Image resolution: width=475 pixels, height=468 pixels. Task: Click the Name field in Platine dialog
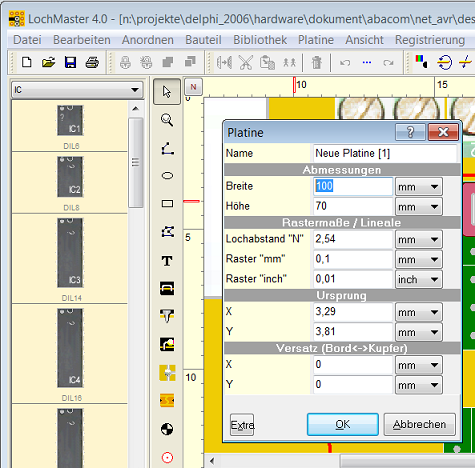point(385,153)
